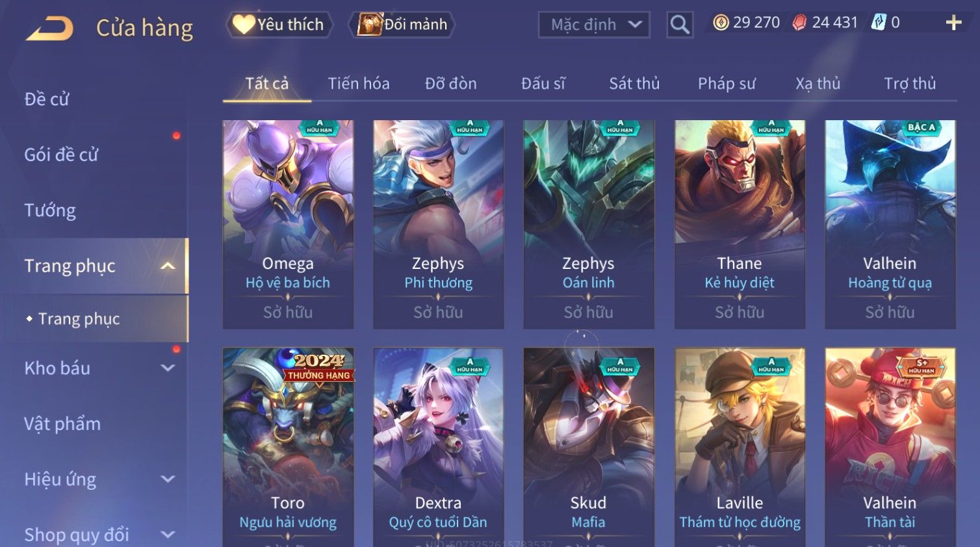The width and height of the screenshot is (980, 547).
Task: Switch to the Sát thủ tab
Action: pos(634,83)
